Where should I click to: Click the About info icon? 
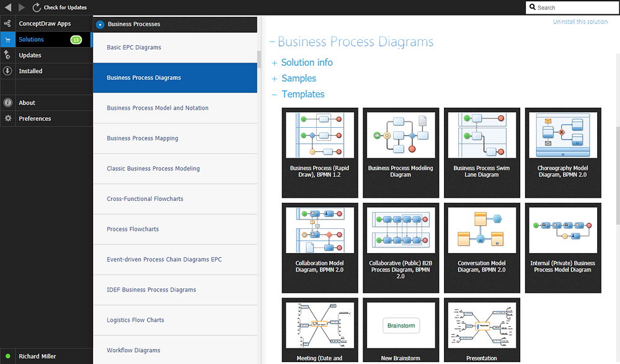click(x=7, y=103)
